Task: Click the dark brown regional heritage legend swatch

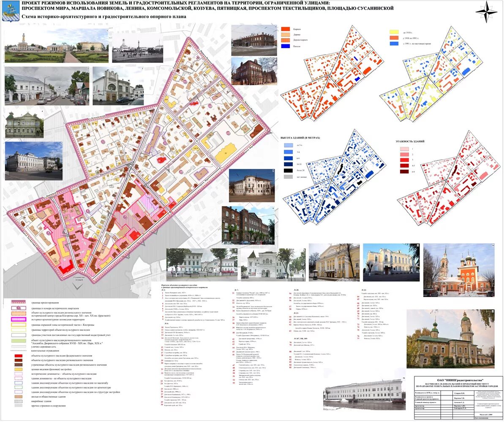Action: coord(19,361)
